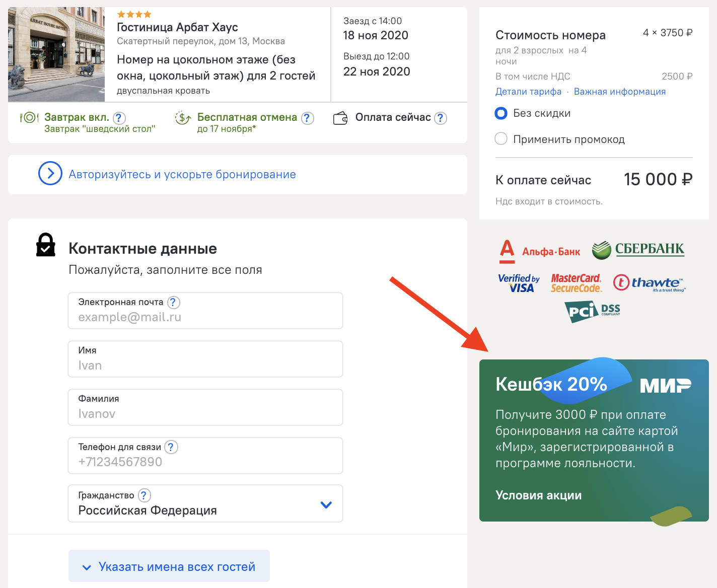Viewport: 717px width, 588px height.
Task: Click help icon beside Бесплатная отмена
Action: click(308, 118)
